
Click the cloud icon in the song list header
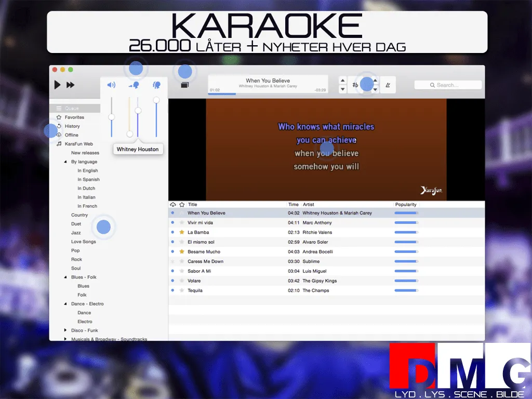coord(173,204)
